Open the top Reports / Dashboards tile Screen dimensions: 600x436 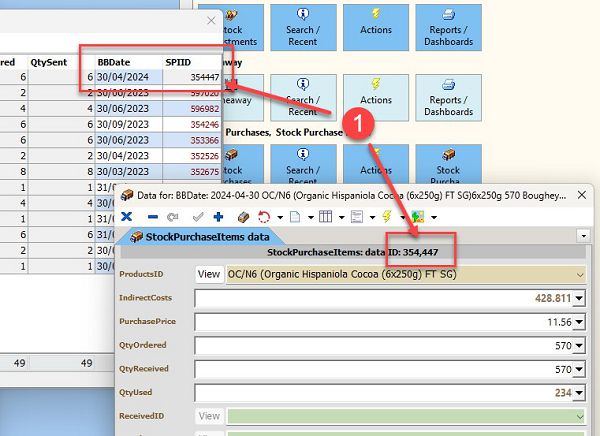[448, 27]
